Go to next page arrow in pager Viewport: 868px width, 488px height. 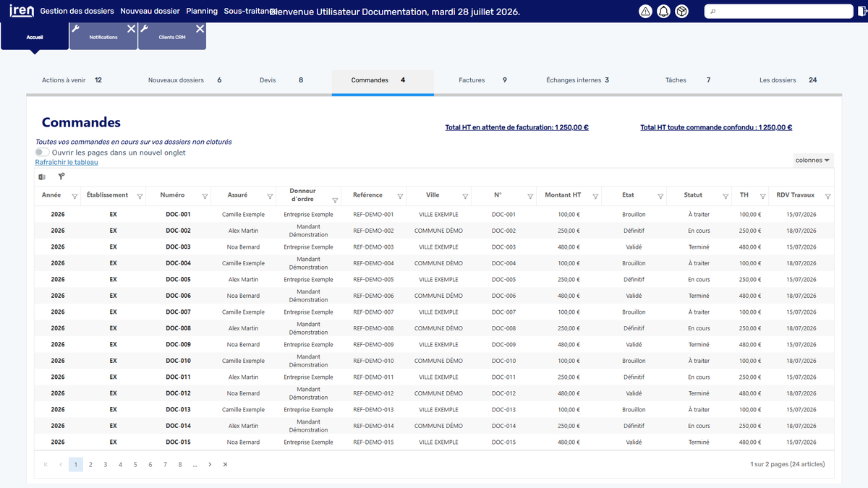(210, 465)
